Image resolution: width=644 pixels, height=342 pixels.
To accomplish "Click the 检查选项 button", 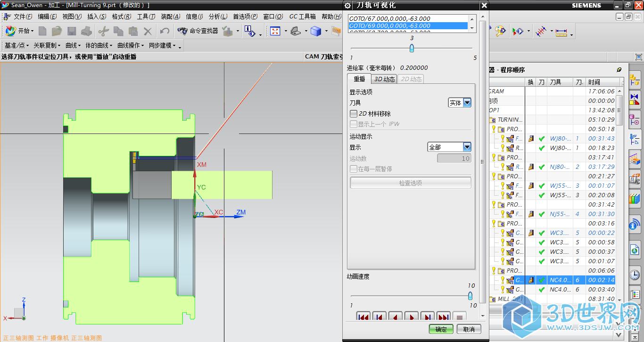I will (411, 183).
